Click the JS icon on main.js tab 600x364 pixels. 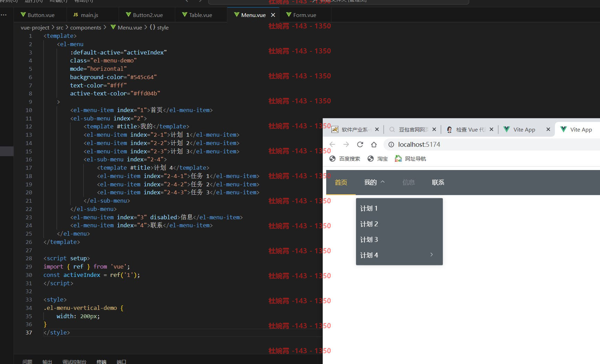76,15
